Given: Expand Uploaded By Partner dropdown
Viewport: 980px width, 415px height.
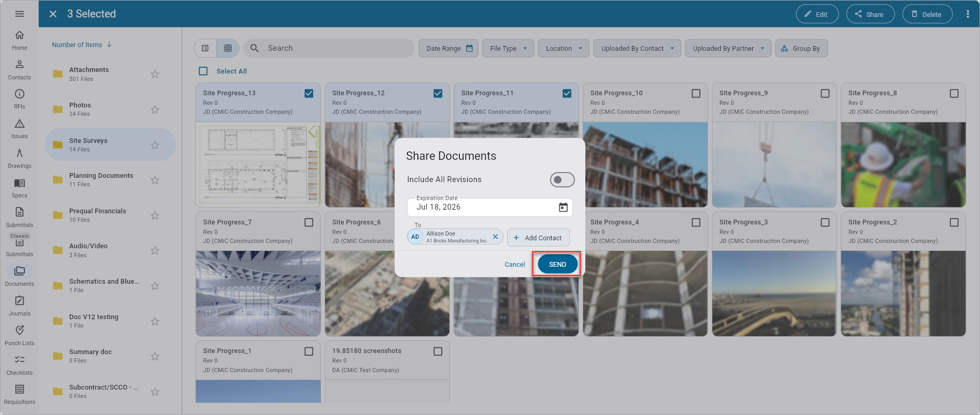Looking at the screenshot, I should point(728,48).
